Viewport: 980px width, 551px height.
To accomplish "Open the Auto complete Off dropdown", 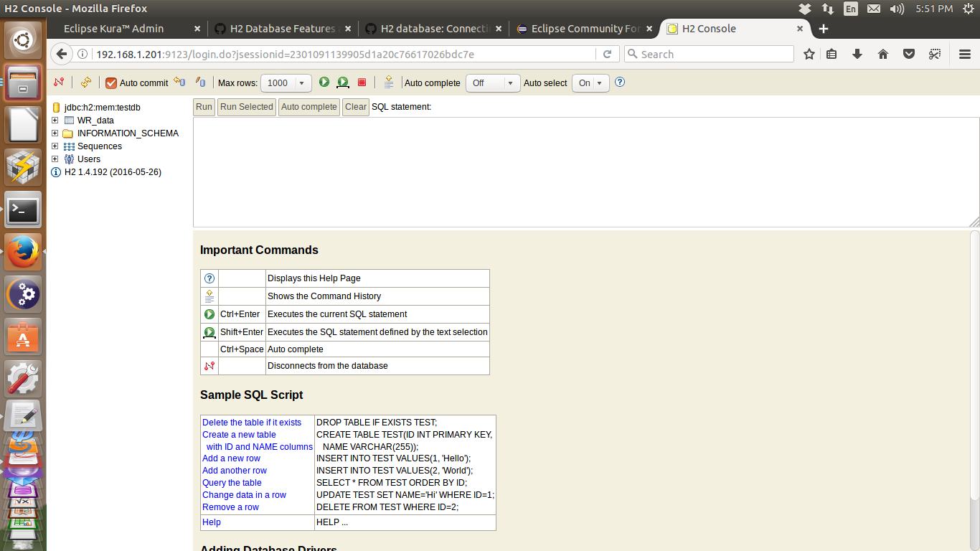I will 493,83.
